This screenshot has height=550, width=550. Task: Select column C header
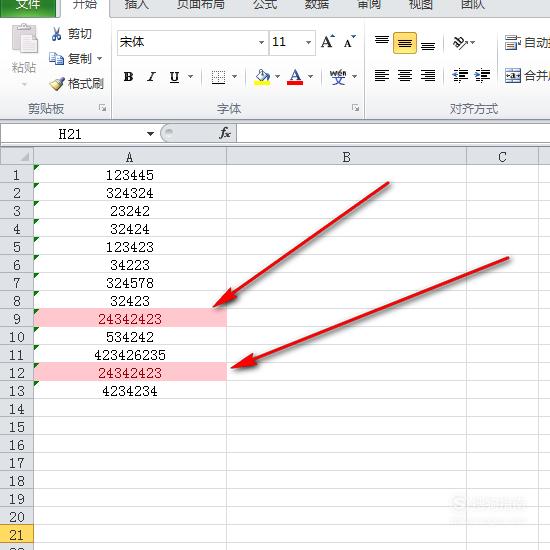(502, 157)
